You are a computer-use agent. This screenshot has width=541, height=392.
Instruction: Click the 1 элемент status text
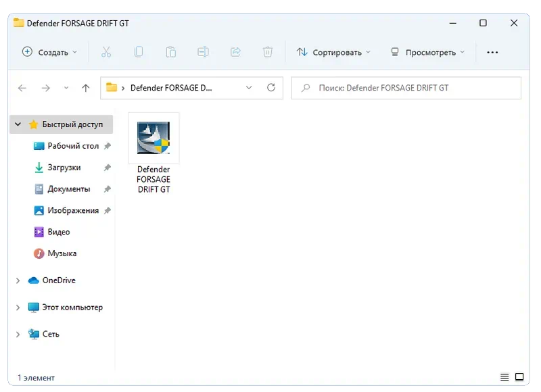(37, 378)
